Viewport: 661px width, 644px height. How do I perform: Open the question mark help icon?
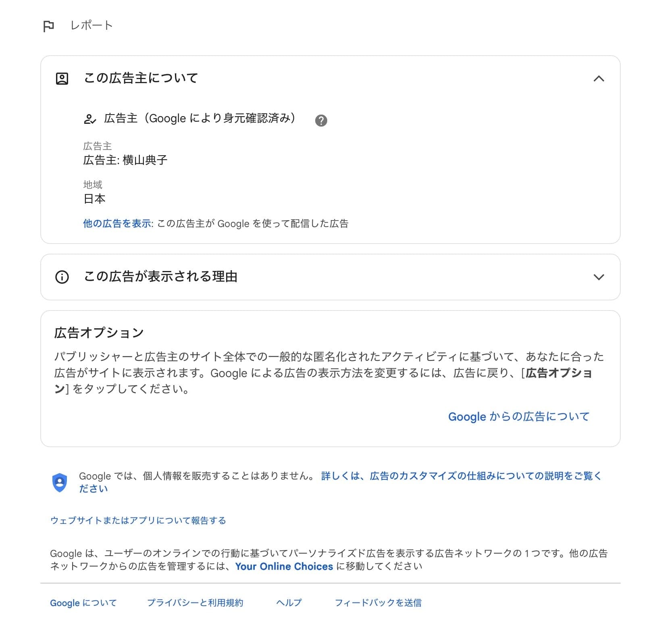pos(321,120)
